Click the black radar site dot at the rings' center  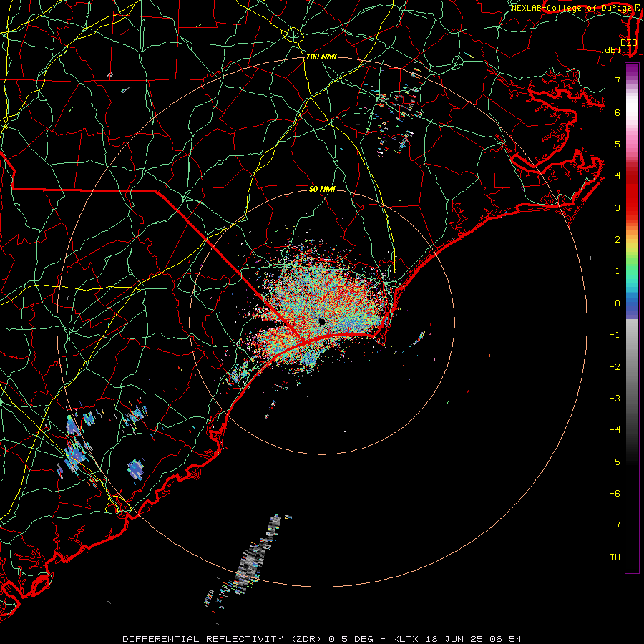click(x=322, y=321)
